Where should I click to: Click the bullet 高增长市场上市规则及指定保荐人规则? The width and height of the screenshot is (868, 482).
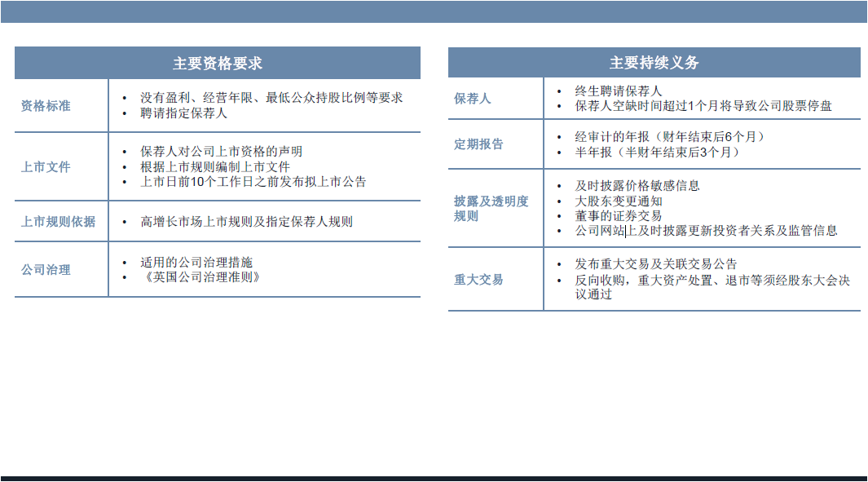pyautogui.click(x=246, y=222)
